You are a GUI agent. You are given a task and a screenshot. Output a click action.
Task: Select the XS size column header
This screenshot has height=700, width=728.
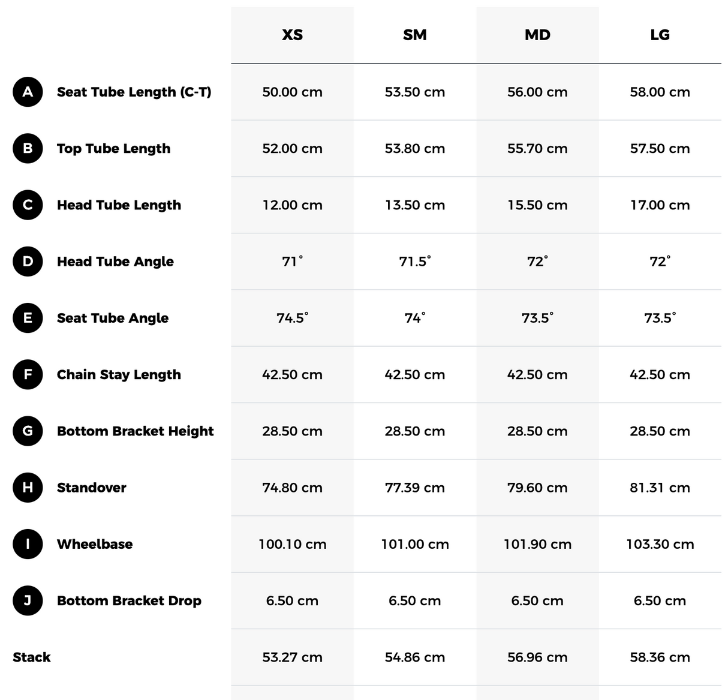coord(292,35)
